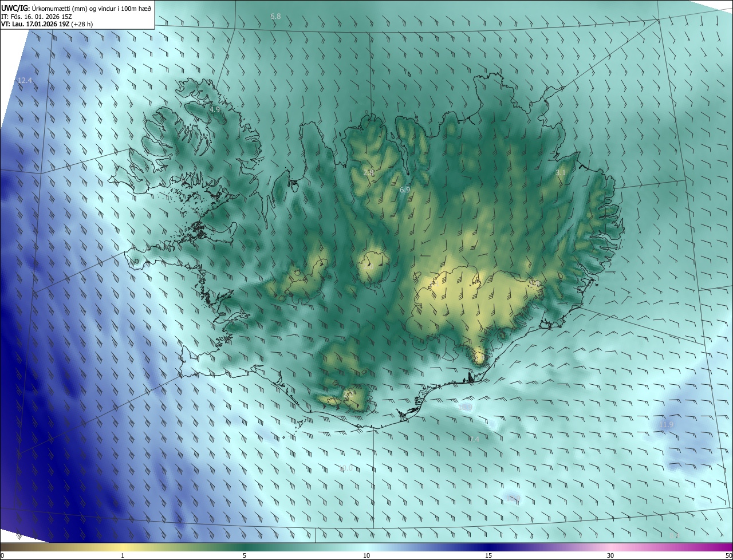
Task: Click the 10 tick on color scale
Action: tap(366, 556)
